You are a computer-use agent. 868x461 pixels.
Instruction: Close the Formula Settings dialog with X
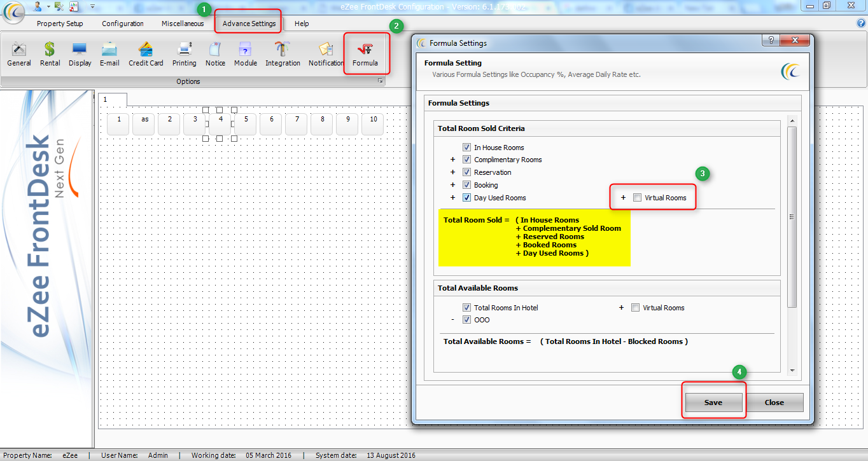[795, 40]
